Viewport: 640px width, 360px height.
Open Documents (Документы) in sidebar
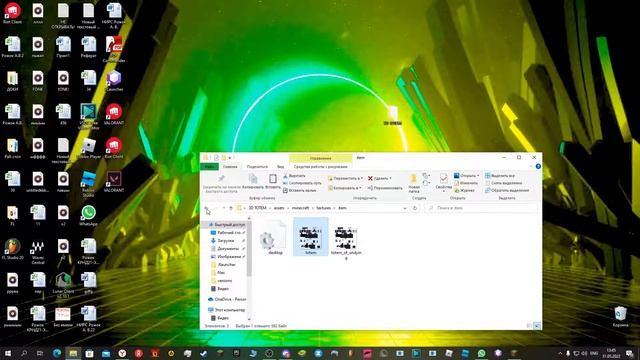(228, 249)
